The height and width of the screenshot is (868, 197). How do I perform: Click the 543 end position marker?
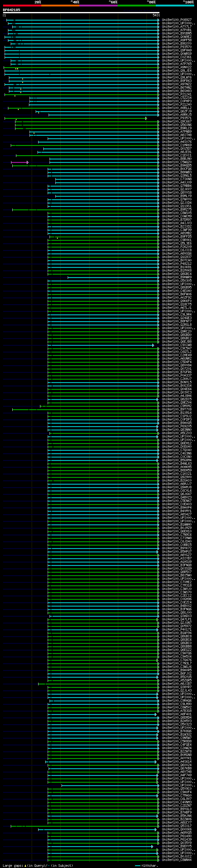pos(155,15)
